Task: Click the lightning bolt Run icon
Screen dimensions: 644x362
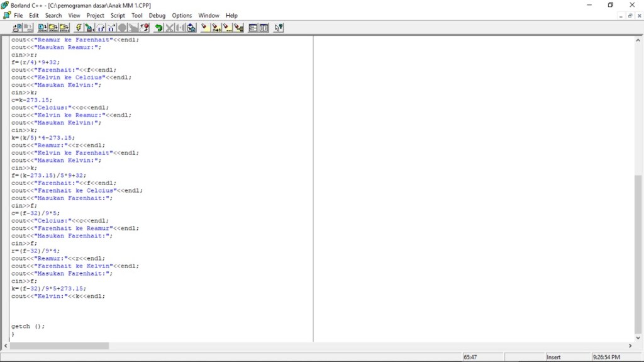Action: point(79,28)
